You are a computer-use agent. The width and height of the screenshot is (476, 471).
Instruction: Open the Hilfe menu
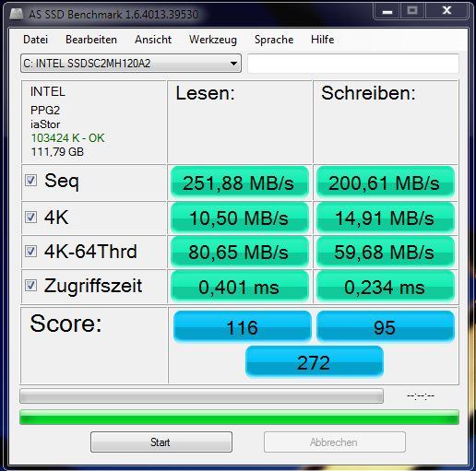point(323,40)
